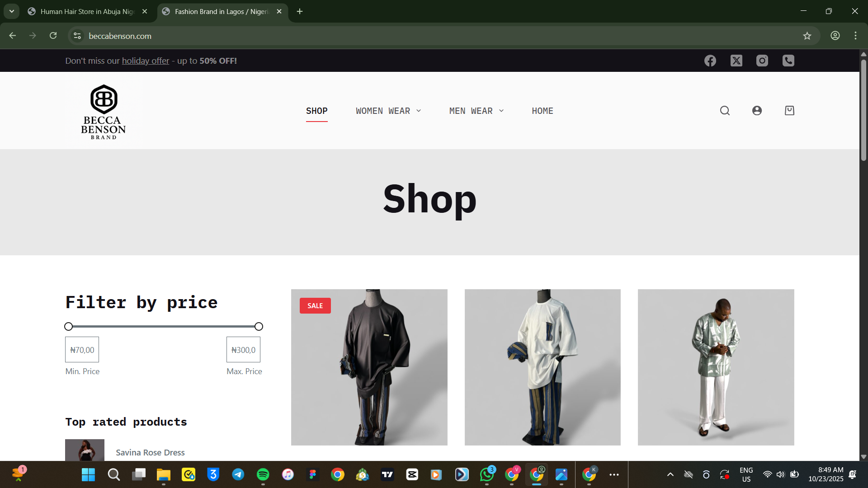Screen dimensions: 868x488
Task: Open the Facebook social icon
Action: [710, 61]
